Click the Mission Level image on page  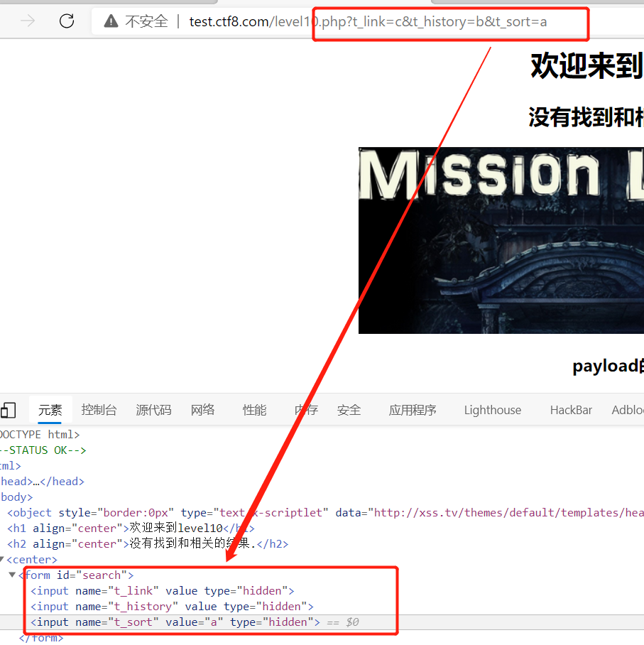click(x=501, y=240)
